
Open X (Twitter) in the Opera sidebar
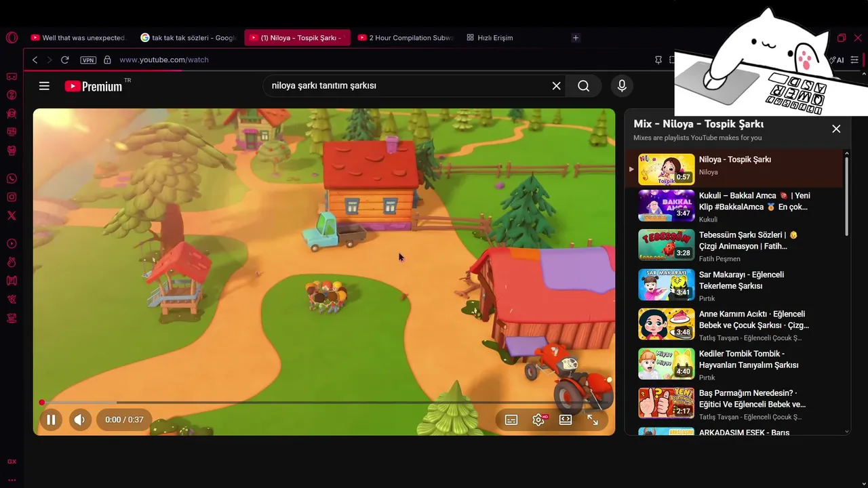click(12, 216)
